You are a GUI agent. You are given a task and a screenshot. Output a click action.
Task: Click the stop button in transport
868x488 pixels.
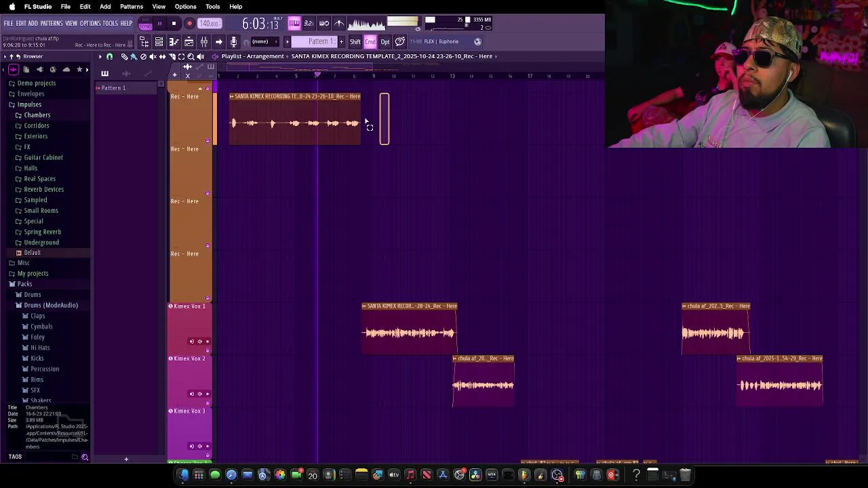pyautogui.click(x=174, y=24)
